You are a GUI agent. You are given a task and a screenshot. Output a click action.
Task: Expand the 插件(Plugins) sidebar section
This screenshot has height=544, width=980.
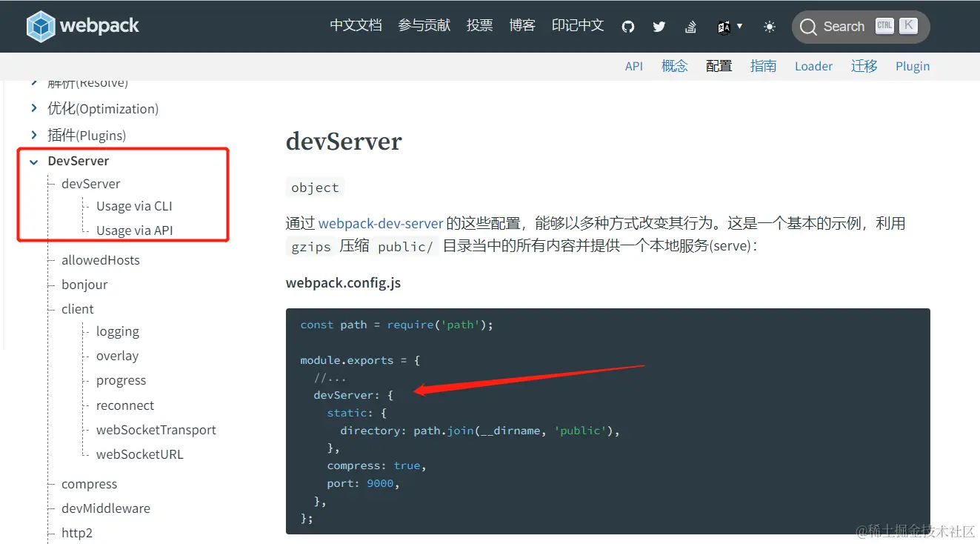click(x=34, y=135)
